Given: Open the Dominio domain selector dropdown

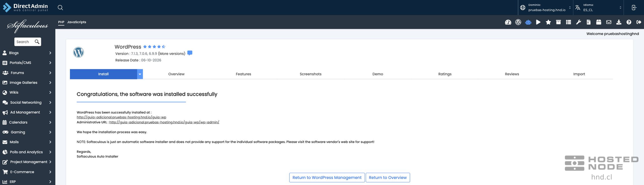Looking at the screenshot, I should (545, 7).
